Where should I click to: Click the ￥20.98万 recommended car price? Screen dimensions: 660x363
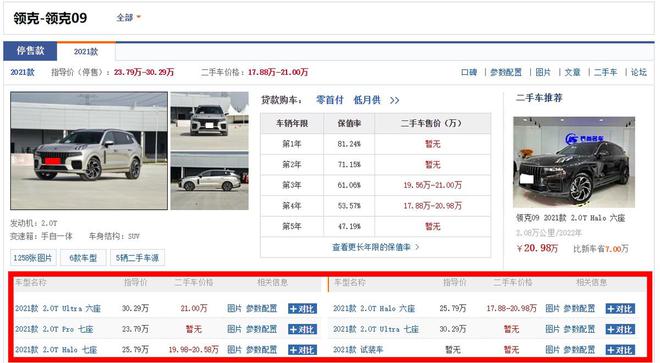pos(537,248)
